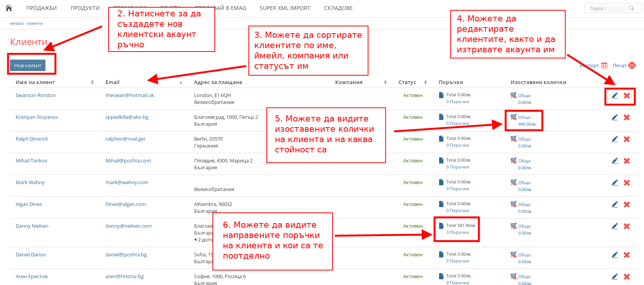Open the Algan Dines client link
Image resolution: width=644 pixels, height=285 pixels.
29,204
